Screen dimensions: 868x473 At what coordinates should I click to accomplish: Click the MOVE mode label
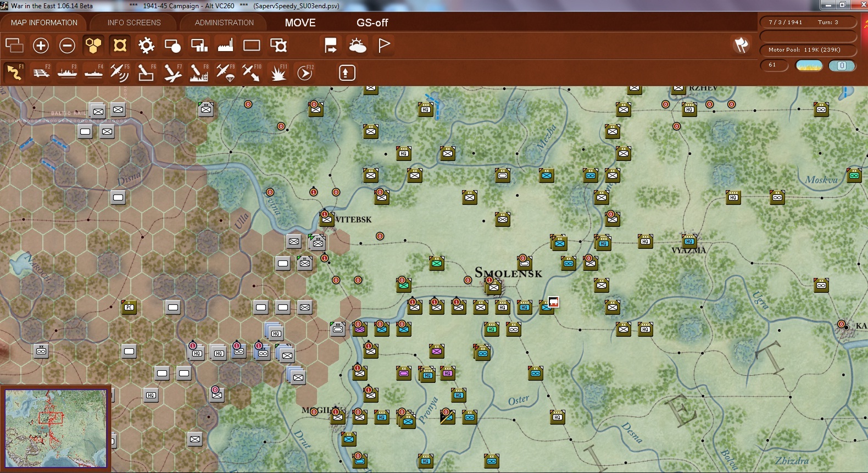300,23
